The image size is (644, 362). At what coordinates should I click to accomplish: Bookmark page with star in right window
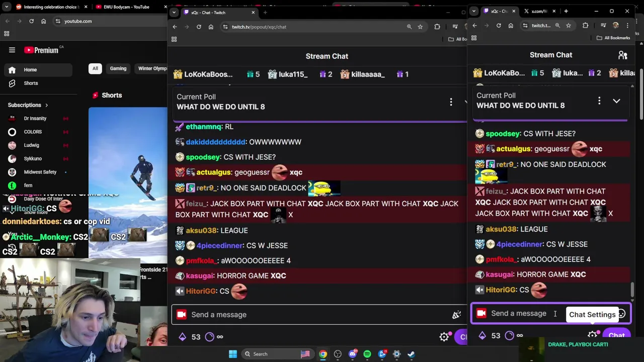(569, 26)
